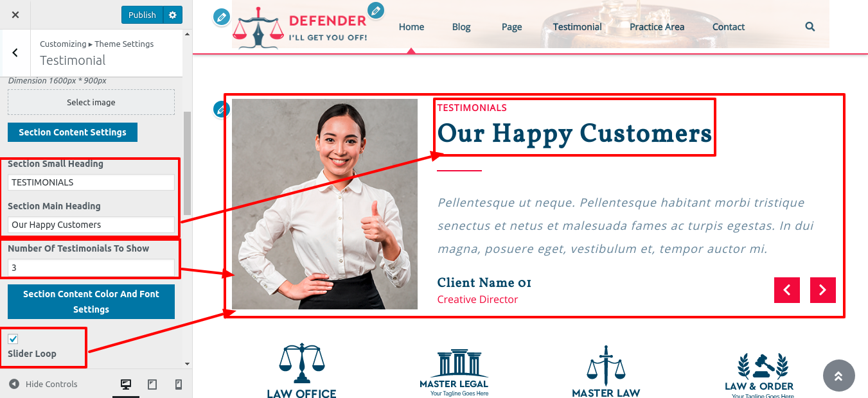Go back using the left chevron arrow
This screenshot has height=398, width=868.
15,53
